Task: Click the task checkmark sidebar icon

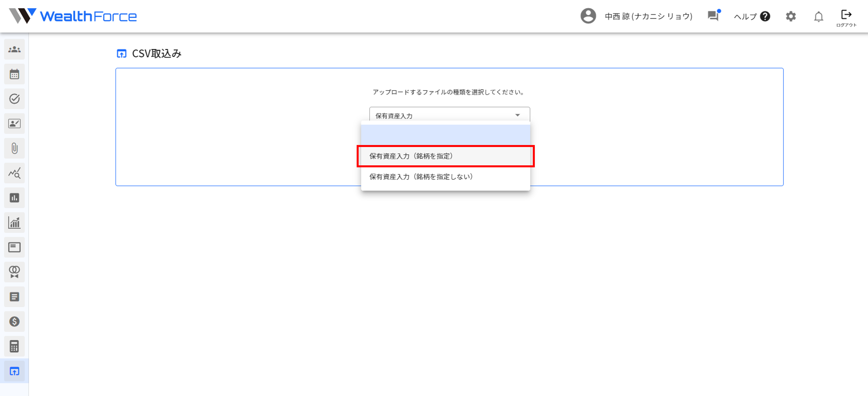Action: point(14,99)
